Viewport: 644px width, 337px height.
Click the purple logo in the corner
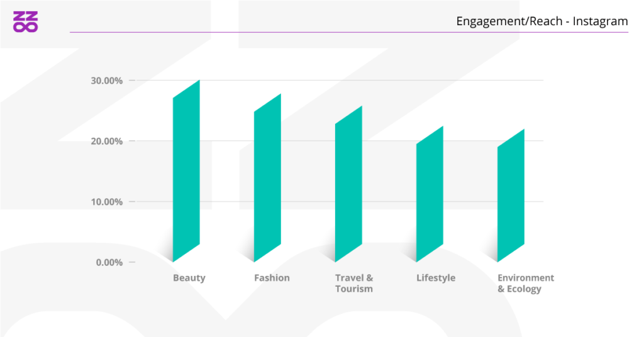(25, 22)
